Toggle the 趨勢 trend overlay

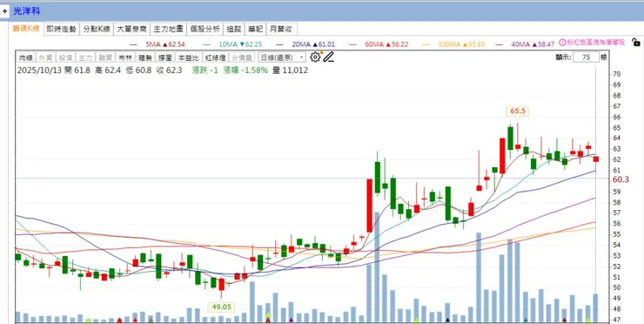[x=144, y=57]
